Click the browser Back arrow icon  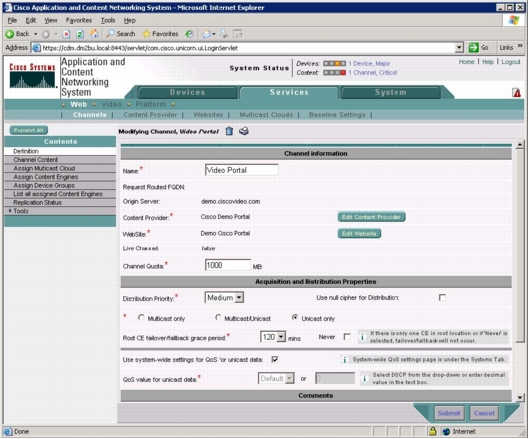[10, 34]
